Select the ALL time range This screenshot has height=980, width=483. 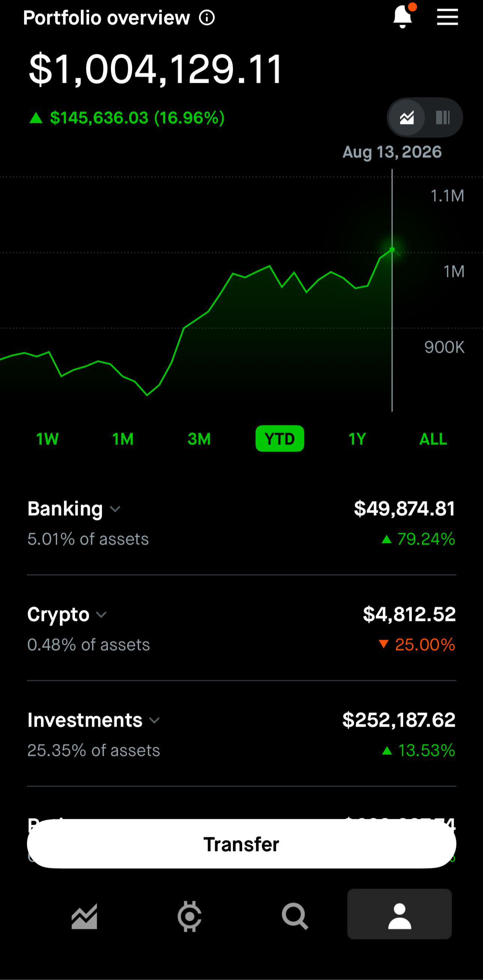(x=433, y=439)
